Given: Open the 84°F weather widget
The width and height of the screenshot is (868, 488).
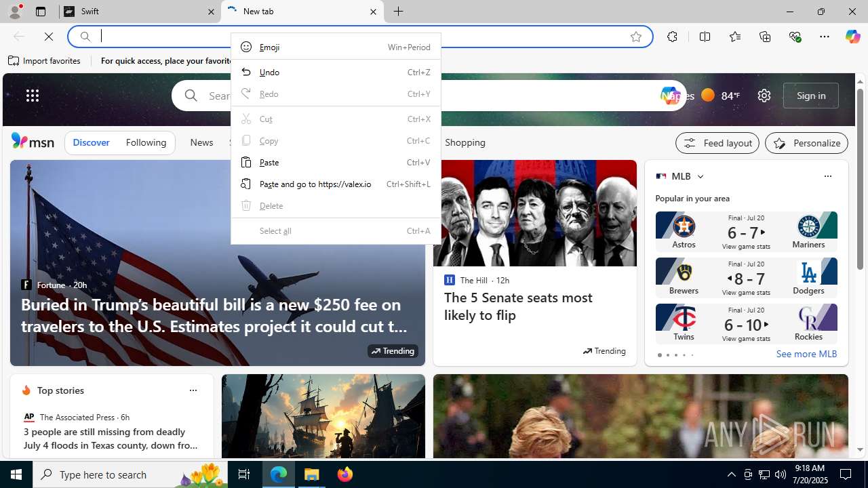Looking at the screenshot, I should point(720,96).
